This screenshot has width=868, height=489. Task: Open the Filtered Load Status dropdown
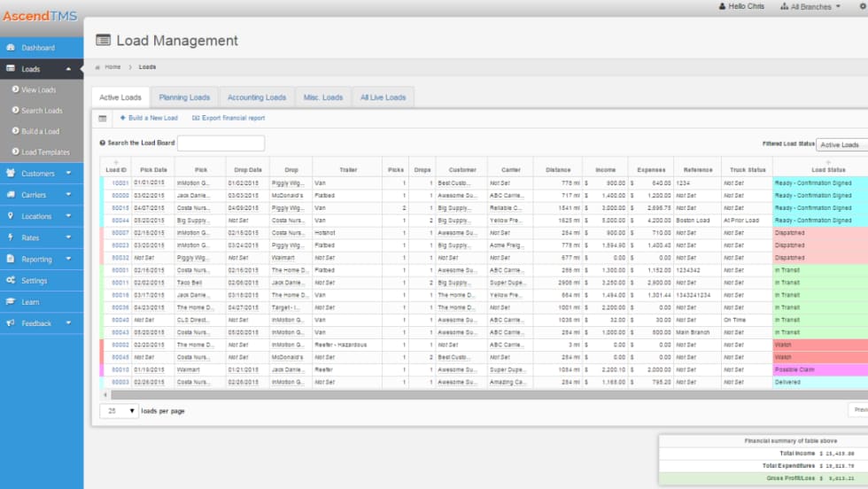coord(841,144)
